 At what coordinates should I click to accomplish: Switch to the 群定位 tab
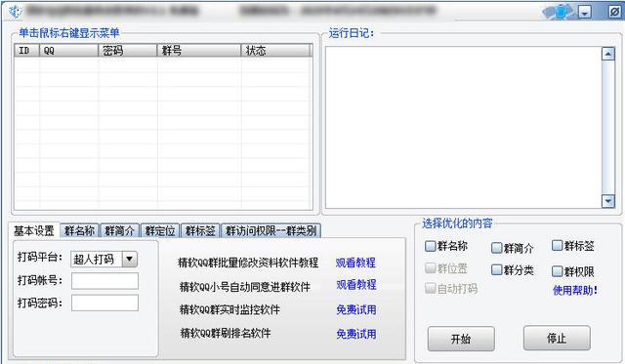pyautogui.click(x=160, y=230)
